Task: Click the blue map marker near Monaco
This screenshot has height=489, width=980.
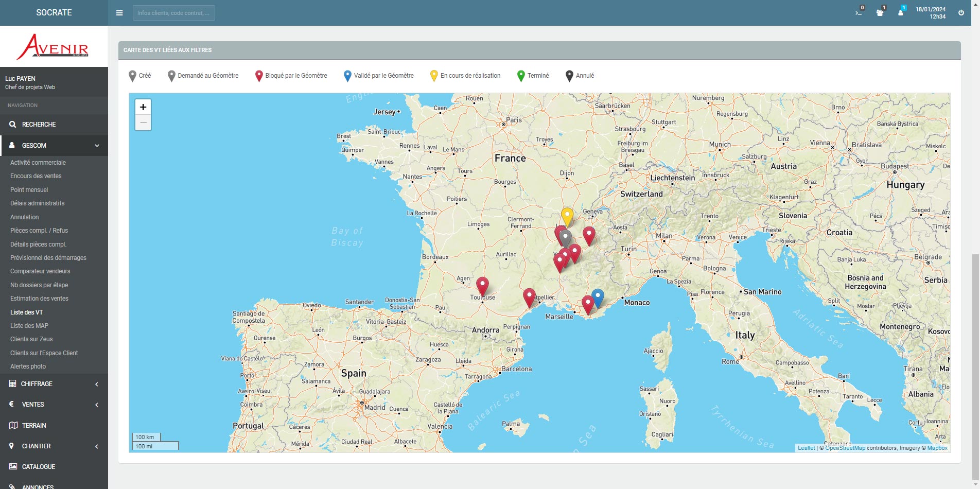Action: [598, 296]
